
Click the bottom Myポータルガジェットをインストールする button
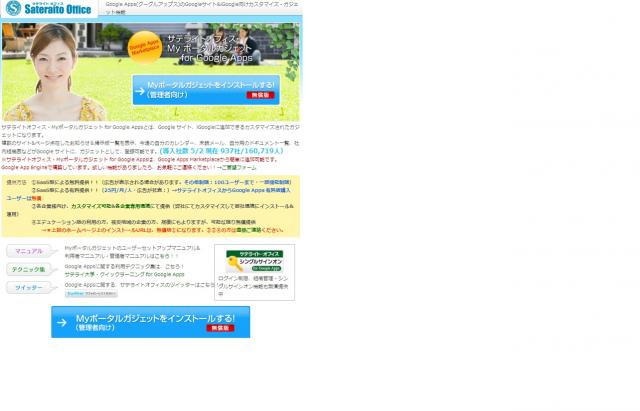(151, 322)
